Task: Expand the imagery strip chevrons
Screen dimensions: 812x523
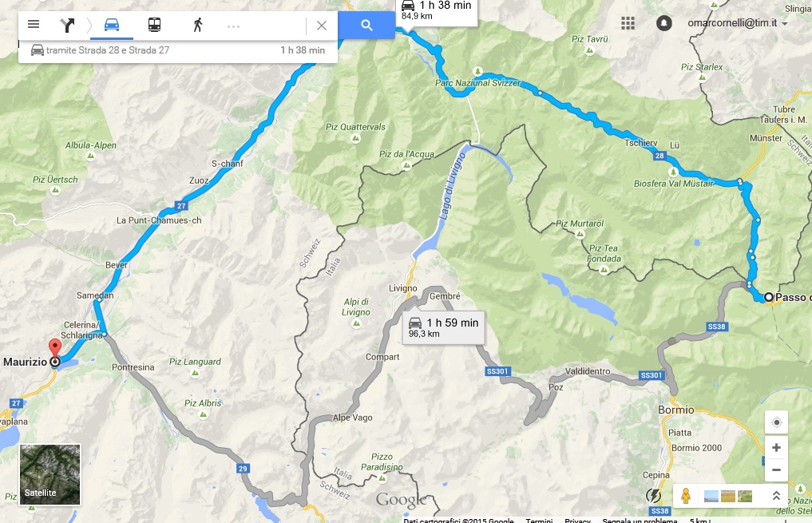Action: [776, 496]
